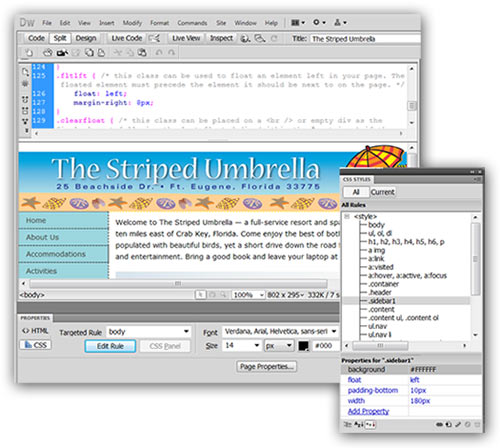Click the Browse in Bridge icon
The height and width of the screenshot is (448, 500).
[62, 53]
